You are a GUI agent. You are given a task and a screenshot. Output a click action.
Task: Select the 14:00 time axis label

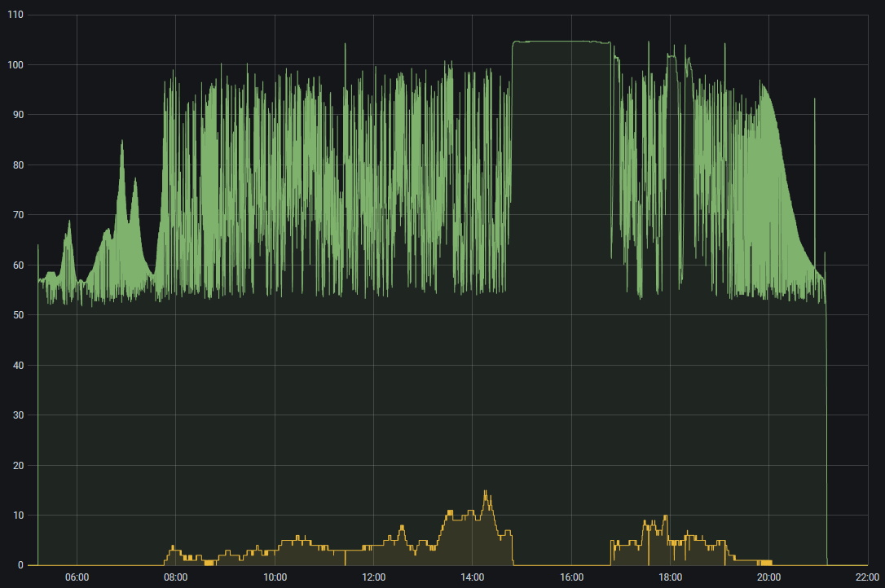coord(473,577)
